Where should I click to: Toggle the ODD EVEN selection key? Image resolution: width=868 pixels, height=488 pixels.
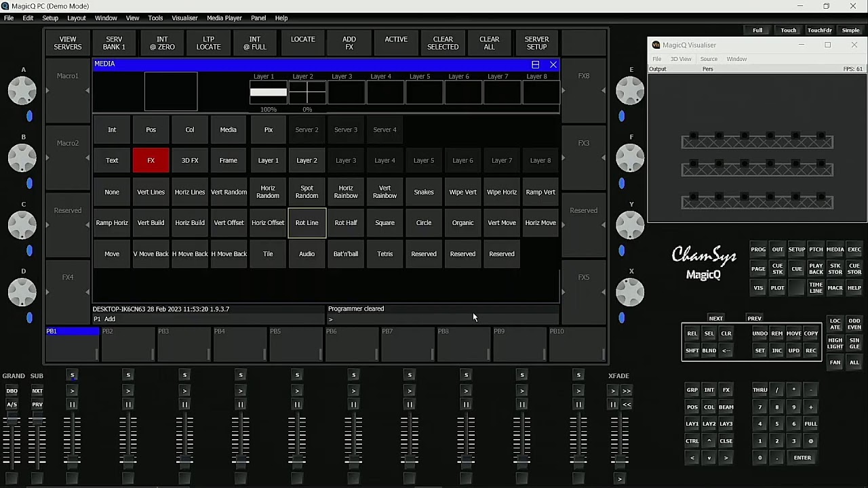(x=854, y=324)
